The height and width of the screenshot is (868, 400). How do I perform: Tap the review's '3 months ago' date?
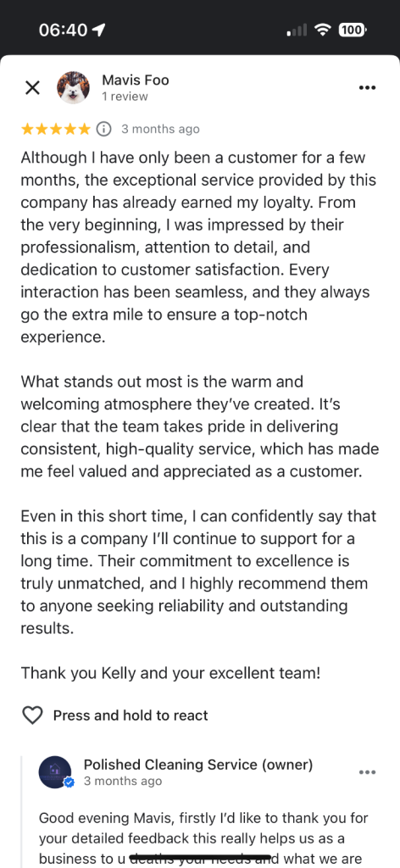[x=160, y=130]
